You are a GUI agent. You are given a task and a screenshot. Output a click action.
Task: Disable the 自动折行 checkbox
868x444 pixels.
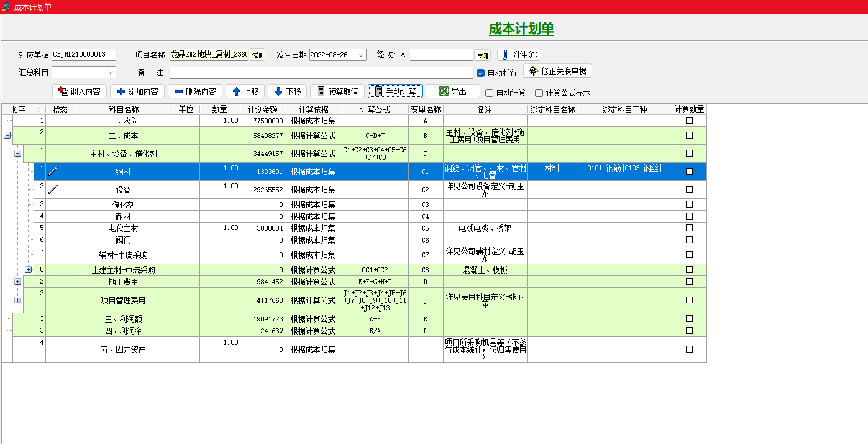click(480, 73)
